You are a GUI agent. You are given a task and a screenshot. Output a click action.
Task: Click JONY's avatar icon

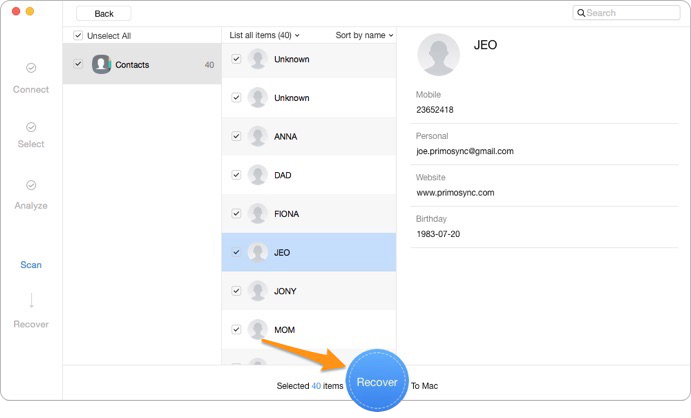point(257,291)
